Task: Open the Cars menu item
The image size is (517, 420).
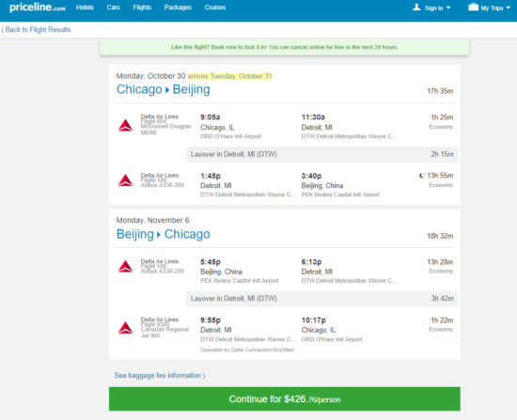Action: tap(113, 8)
